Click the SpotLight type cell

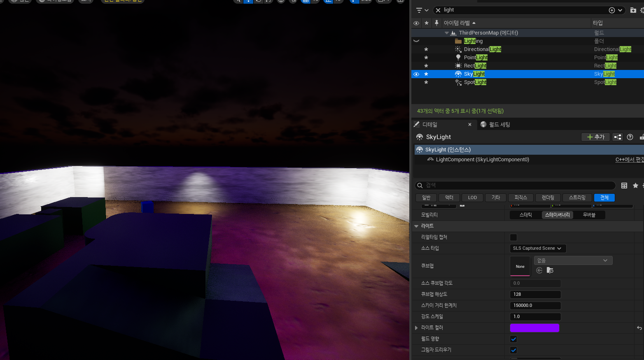pyautogui.click(x=605, y=82)
